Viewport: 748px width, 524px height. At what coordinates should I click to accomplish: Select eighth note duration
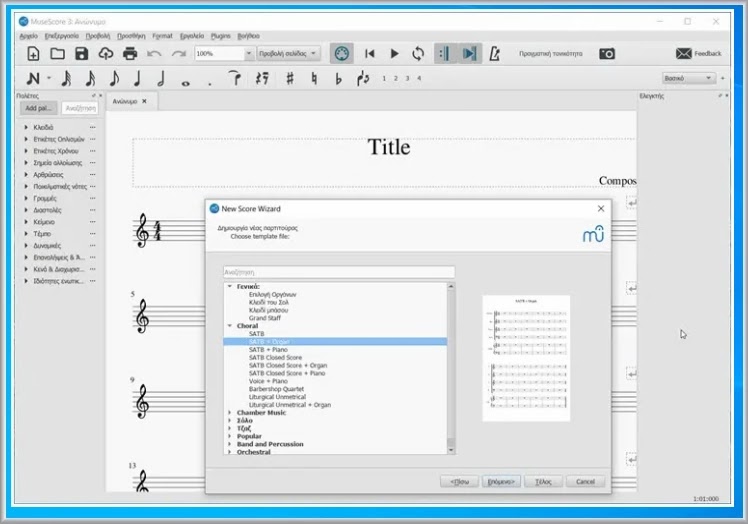(x=114, y=78)
